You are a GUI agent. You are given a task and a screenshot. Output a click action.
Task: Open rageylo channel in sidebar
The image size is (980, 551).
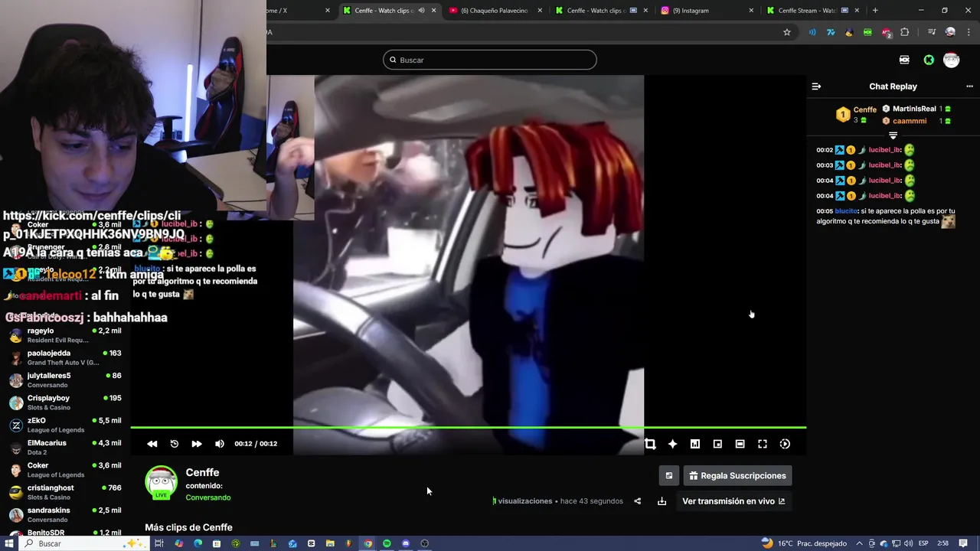[x=65, y=335]
